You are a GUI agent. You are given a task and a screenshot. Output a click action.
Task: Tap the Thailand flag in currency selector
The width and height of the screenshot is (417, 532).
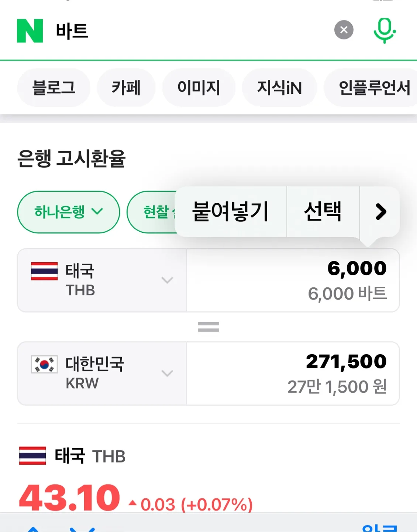pyautogui.click(x=44, y=271)
